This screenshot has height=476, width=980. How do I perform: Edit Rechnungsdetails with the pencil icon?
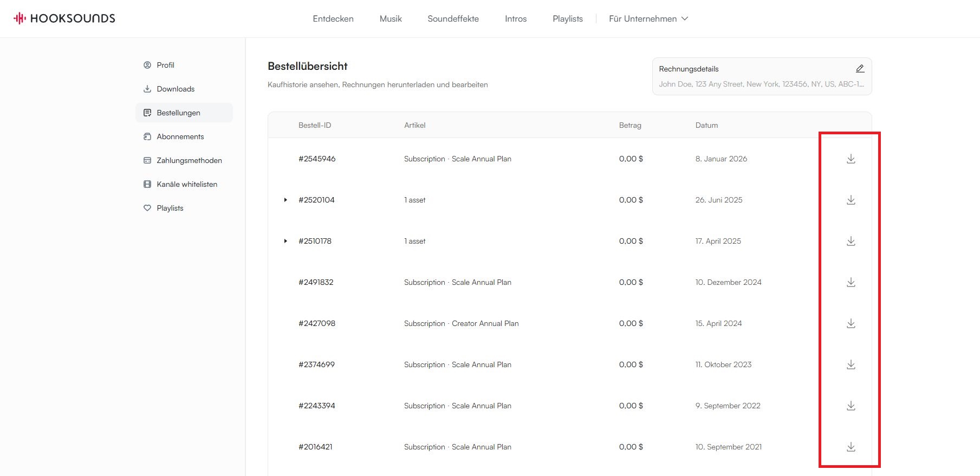pos(860,69)
